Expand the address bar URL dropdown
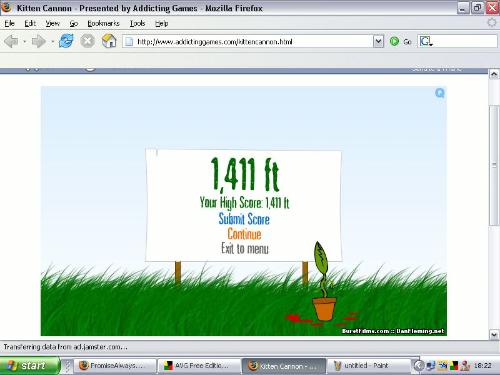500x375 pixels. (x=378, y=42)
